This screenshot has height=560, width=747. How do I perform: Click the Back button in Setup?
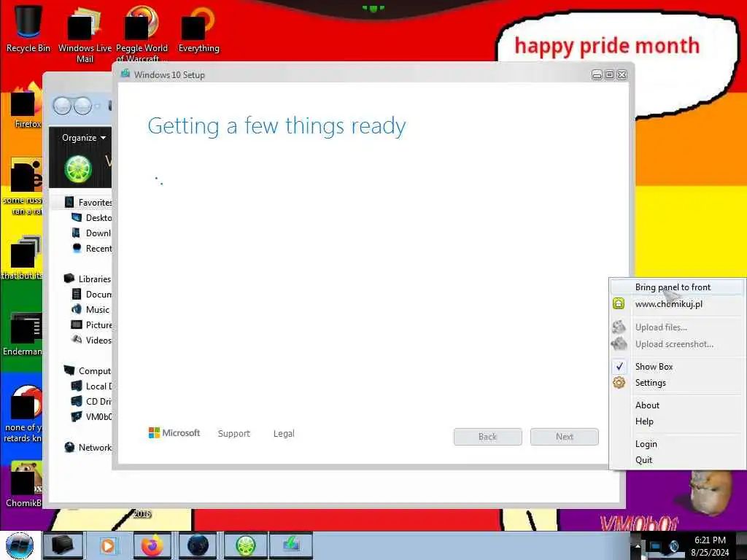point(487,437)
